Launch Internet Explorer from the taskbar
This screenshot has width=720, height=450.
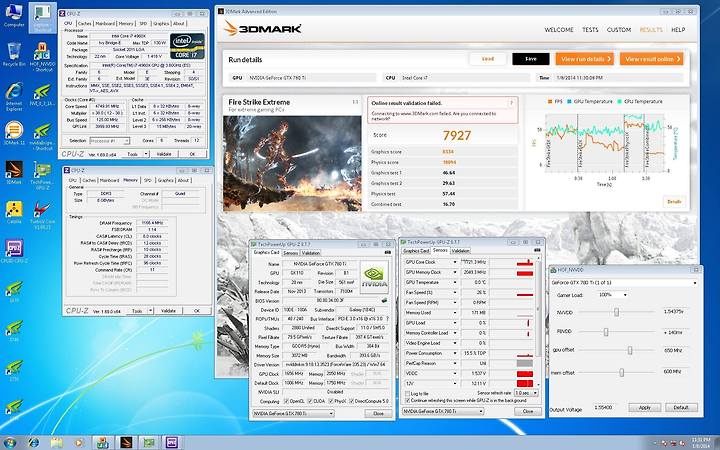(34, 443)
